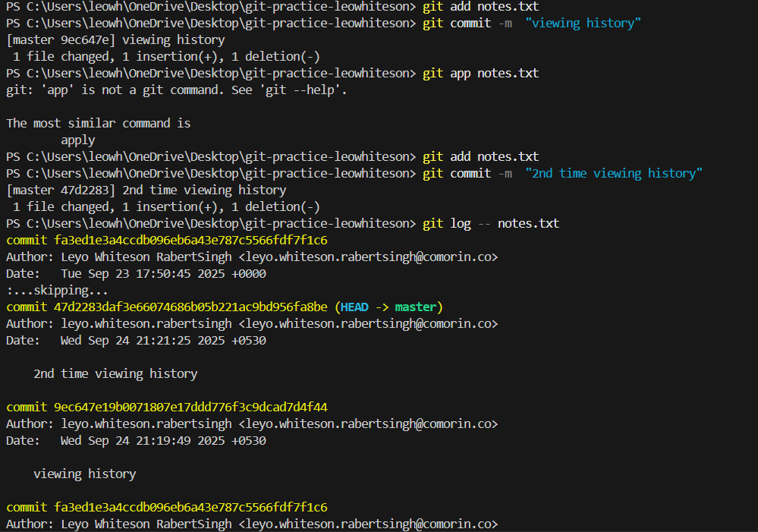Click the date Wed Sep 24 21:19:49 2025
Image resolution: width=758 pixels, height=532 pixels.
pyautogui.click(x=143, y=441)
